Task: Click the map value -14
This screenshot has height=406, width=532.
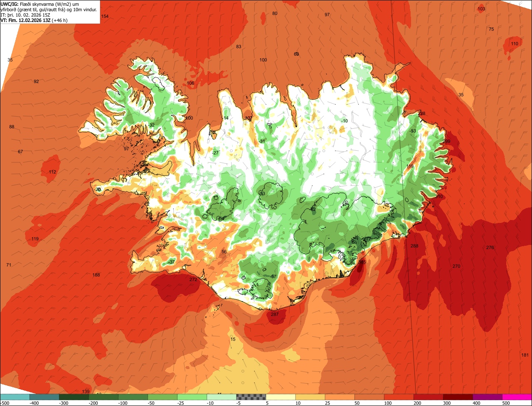Action: tap(225, 118)
